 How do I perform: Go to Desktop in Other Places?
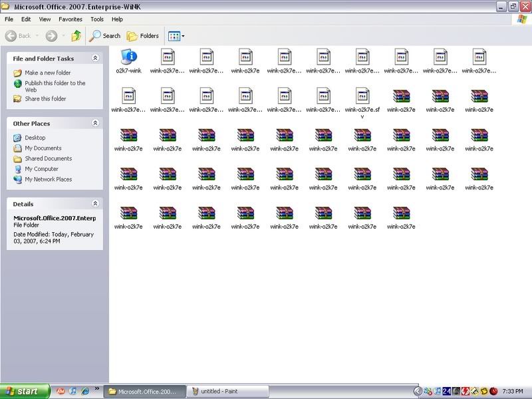[29, 138]
